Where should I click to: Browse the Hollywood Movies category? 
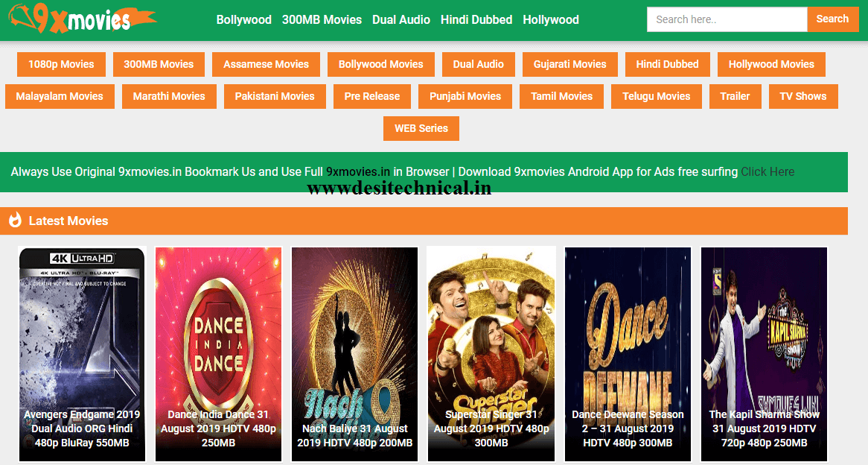(771, 64)
